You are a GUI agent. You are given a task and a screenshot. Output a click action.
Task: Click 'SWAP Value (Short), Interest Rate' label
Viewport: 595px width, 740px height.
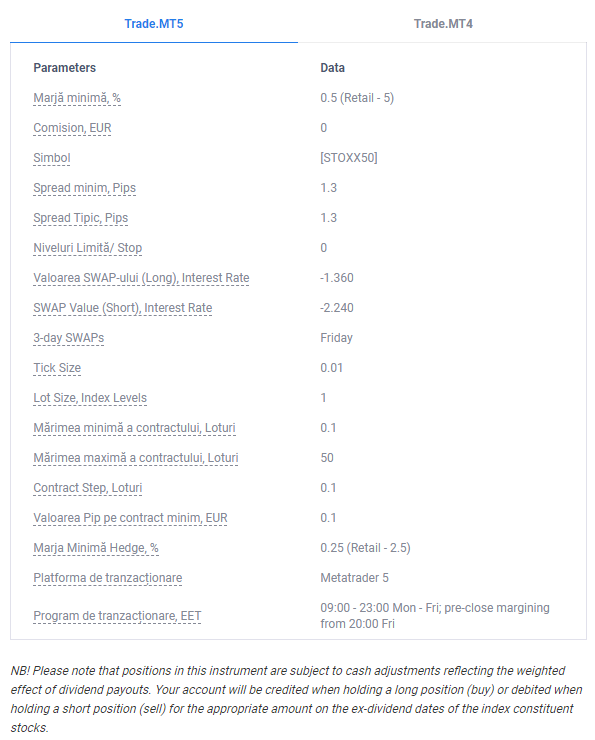(x=123, y=308)
